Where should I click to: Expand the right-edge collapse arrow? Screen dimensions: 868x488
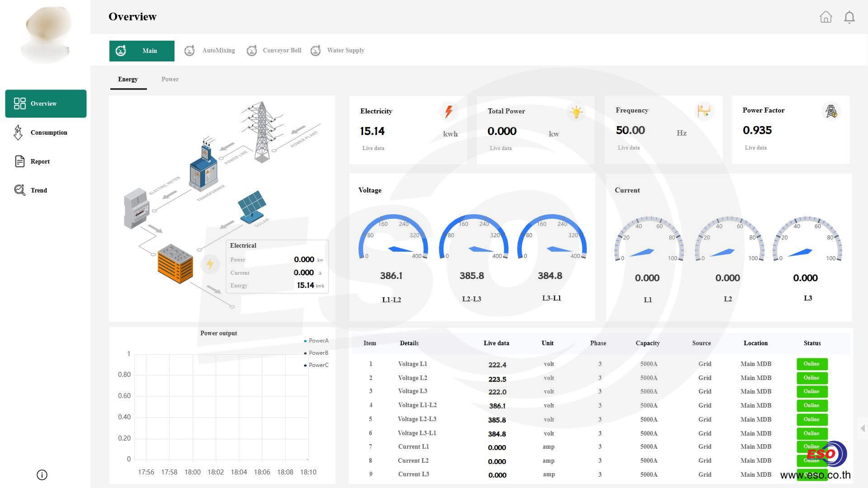point(863,428)
